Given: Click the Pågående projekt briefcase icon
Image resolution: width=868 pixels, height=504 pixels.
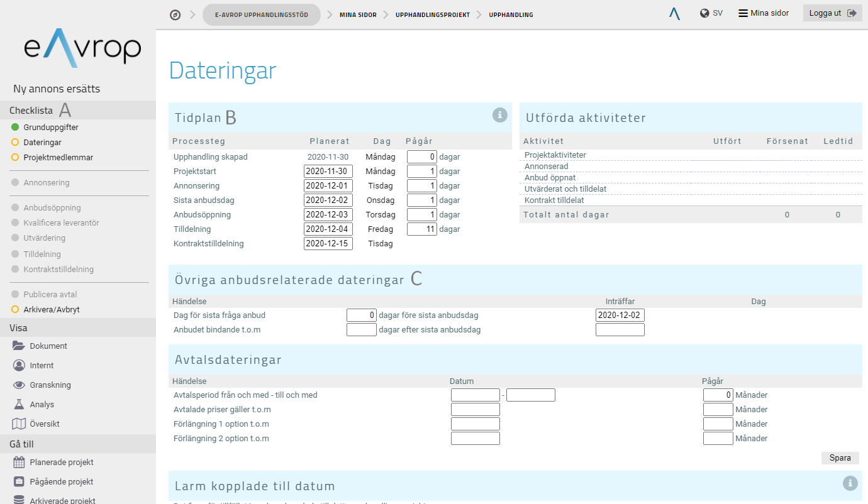Looking at the screenshot, I should (x=19, y=481).
